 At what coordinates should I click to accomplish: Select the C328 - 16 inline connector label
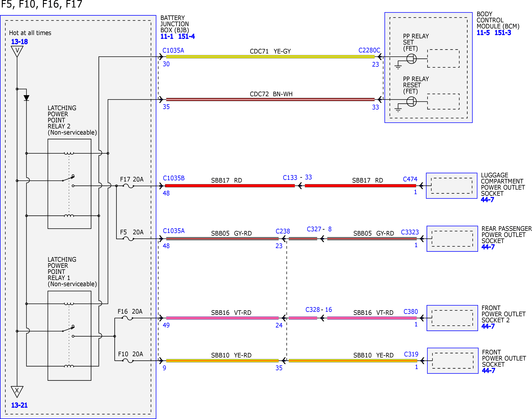tap(319, 310)
